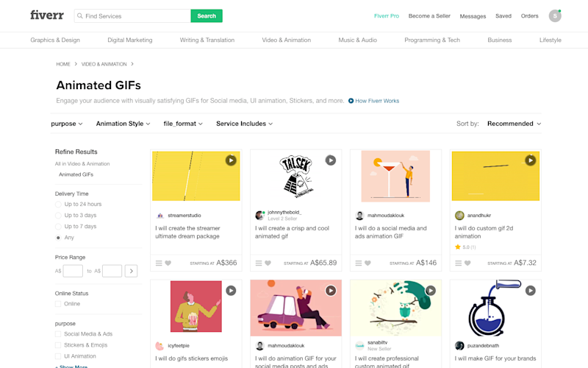588x368 pixels.
Task: Expand the Animation Style dropdown
Action: click(x=123, y=124)
